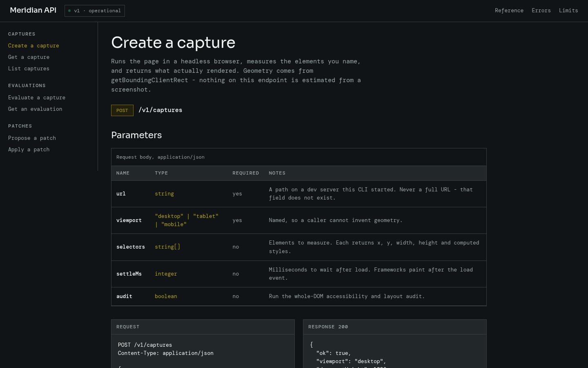This screenshot has height=368, width=588.
Task: Click the string type of url
Action: click(x=164, y=194)
